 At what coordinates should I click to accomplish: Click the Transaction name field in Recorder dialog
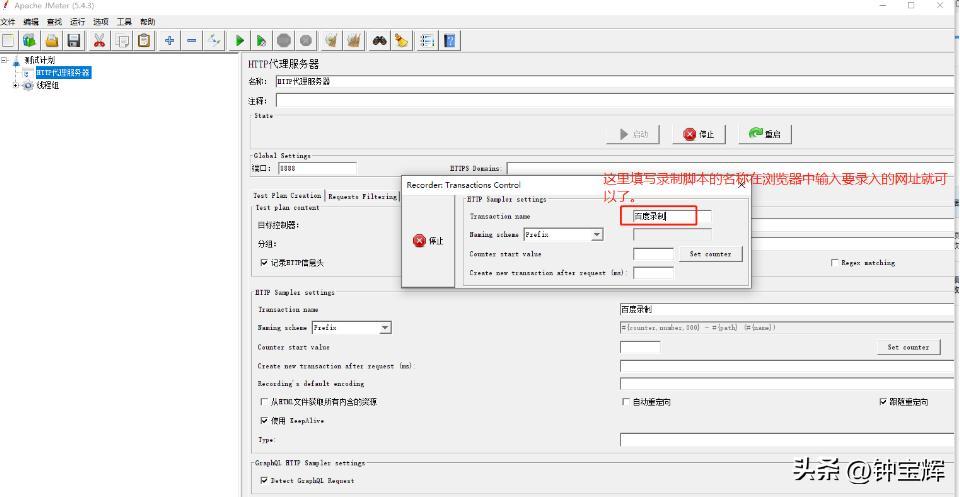click(x=665, y=216)
